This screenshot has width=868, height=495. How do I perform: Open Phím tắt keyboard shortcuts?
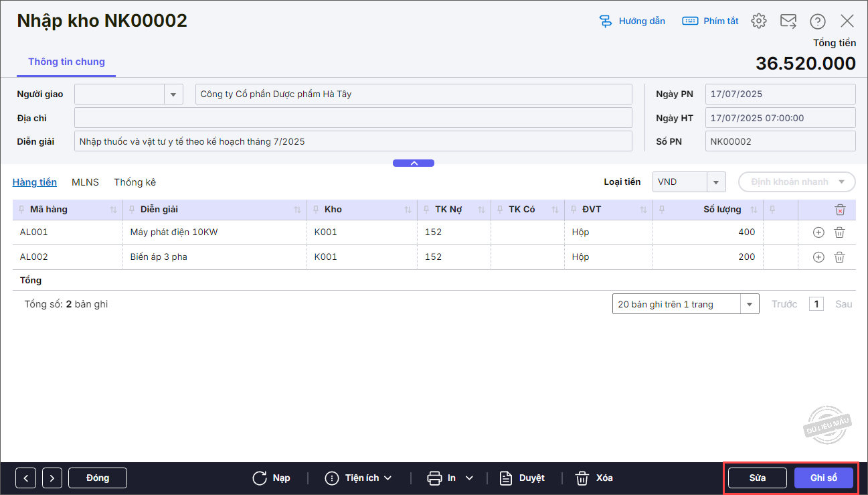tap(710, 21)
